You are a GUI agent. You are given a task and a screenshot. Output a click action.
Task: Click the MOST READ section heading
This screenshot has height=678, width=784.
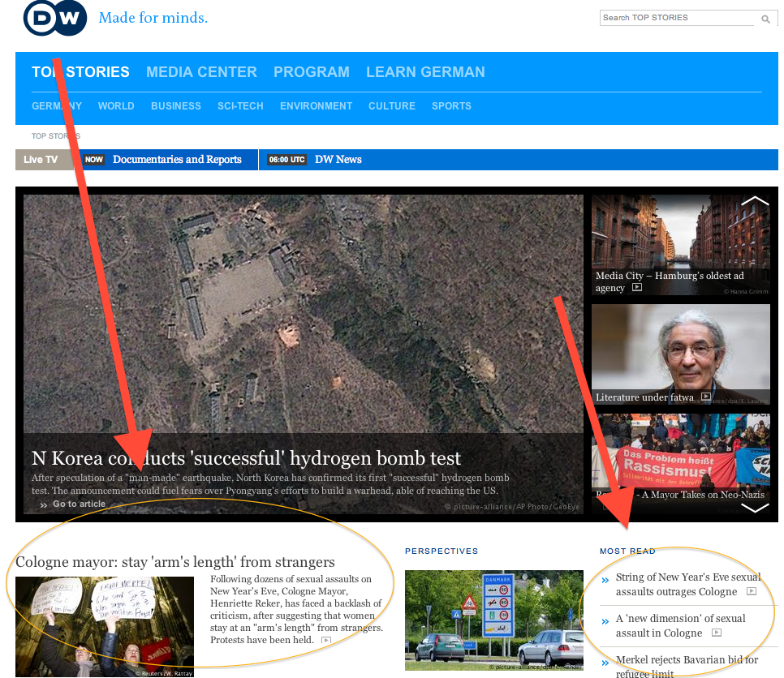click(x=627, y=551)
